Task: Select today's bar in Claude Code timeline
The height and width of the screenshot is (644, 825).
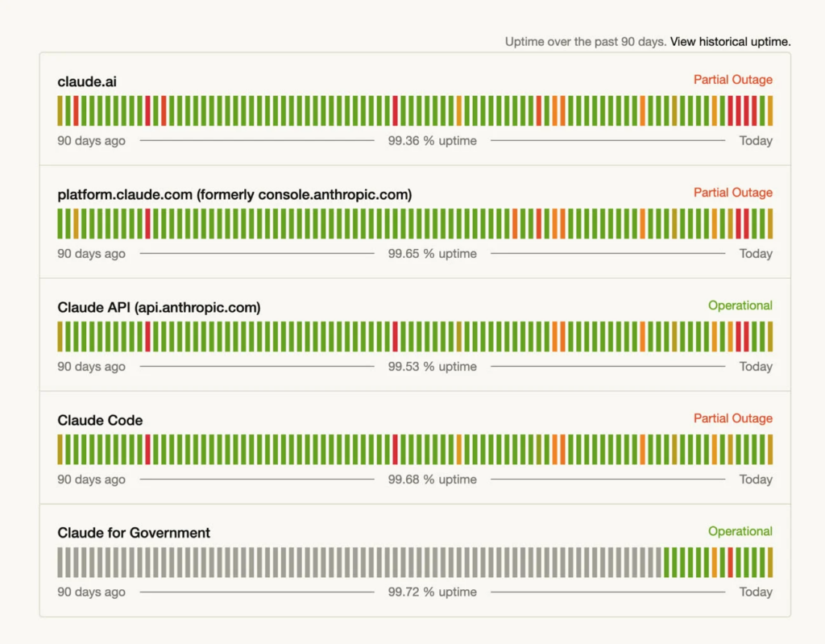Action: pyautogui.click(x=769, y=449)
